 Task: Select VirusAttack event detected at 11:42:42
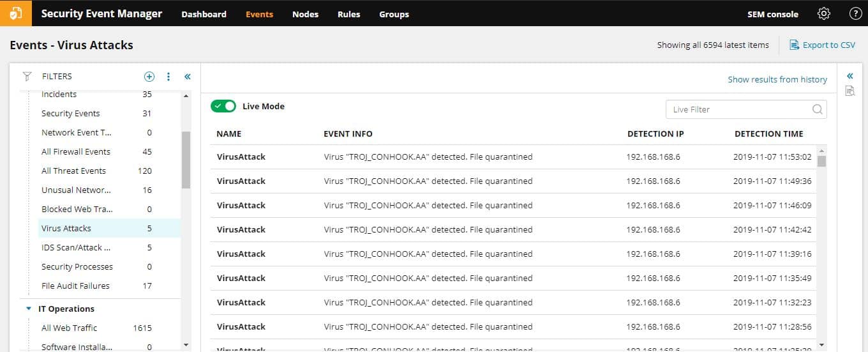click(x=513, y=229)
